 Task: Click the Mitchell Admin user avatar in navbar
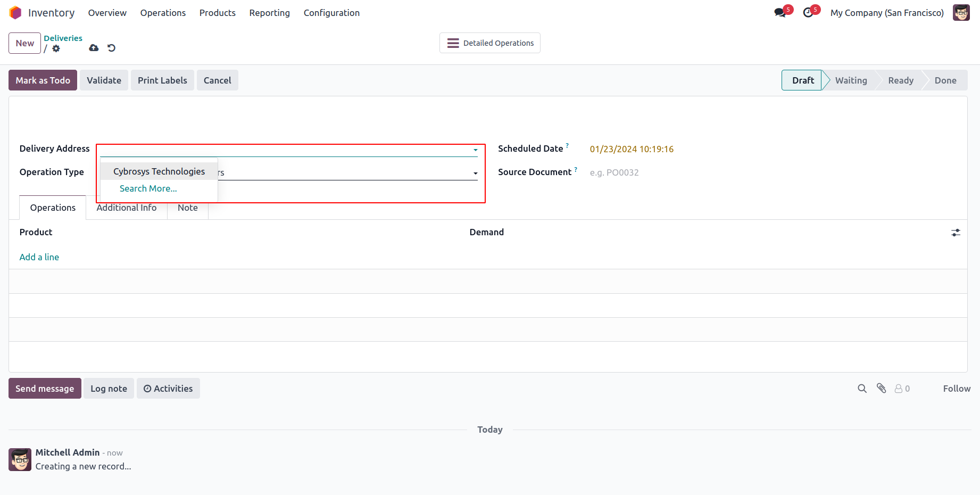click(961, 13)
